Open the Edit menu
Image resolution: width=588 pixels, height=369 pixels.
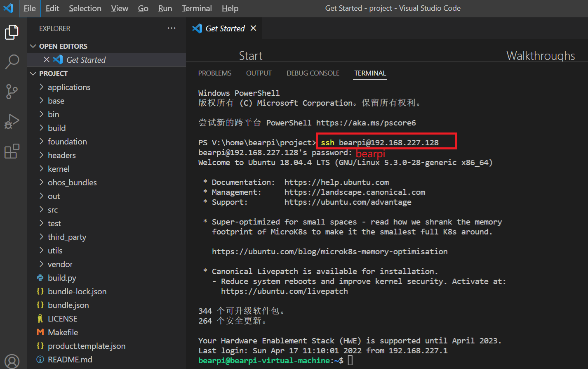pos(52,8)
